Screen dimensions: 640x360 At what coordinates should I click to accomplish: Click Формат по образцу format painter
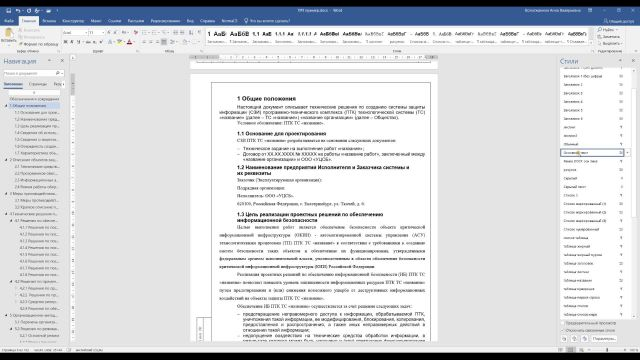coord(38,44)
